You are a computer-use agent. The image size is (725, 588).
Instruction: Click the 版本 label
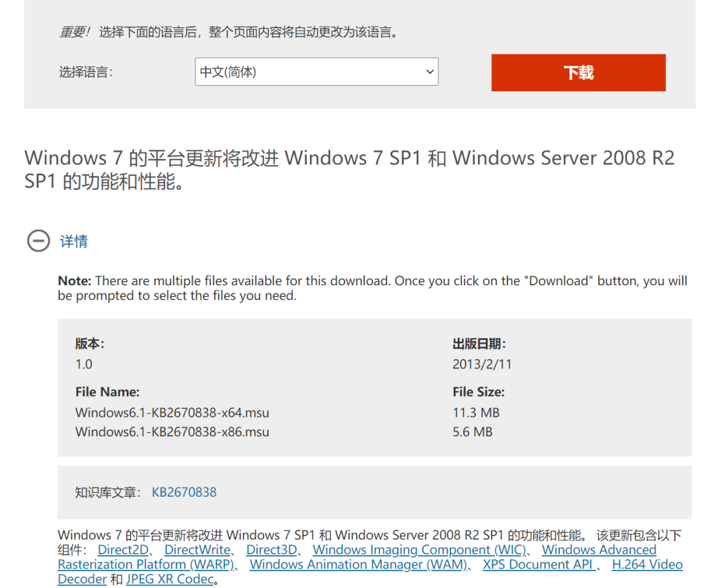(90, 344)
